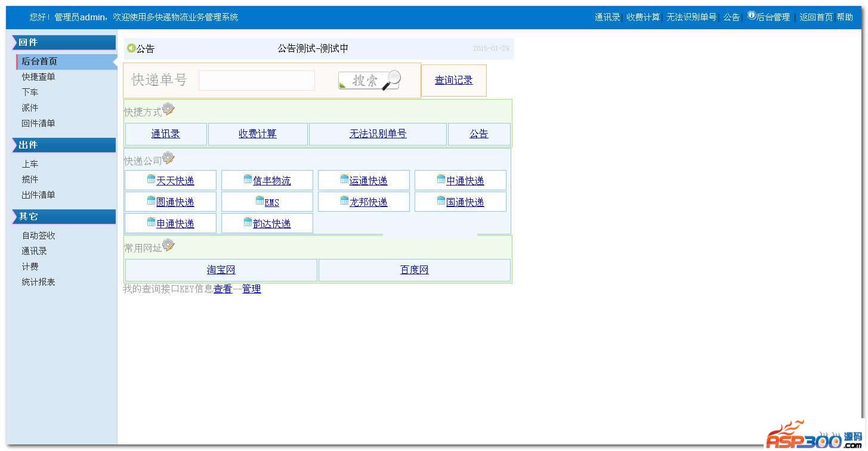Select 自动签收 in the sidebar
Image resolution: width=868 pixels, height=451 pixels.
pos(39,236)
